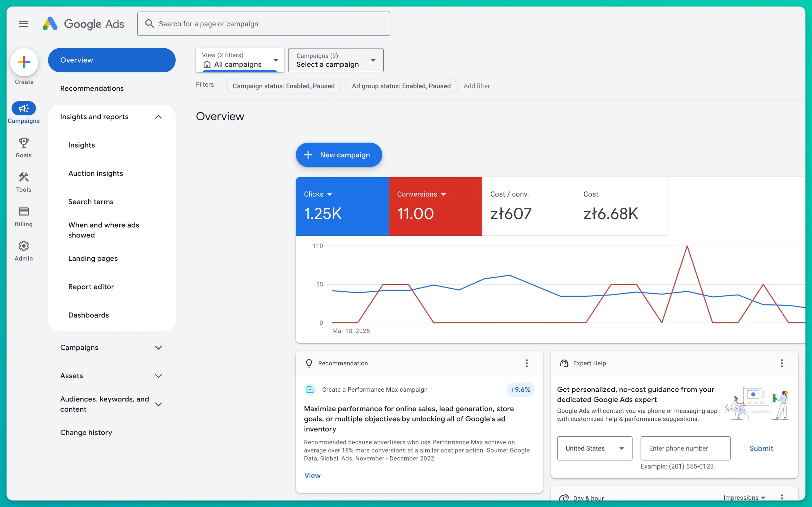Open the Tools wrench section
The width and height of the screenshot is (812, 507).
pos(24,182)
